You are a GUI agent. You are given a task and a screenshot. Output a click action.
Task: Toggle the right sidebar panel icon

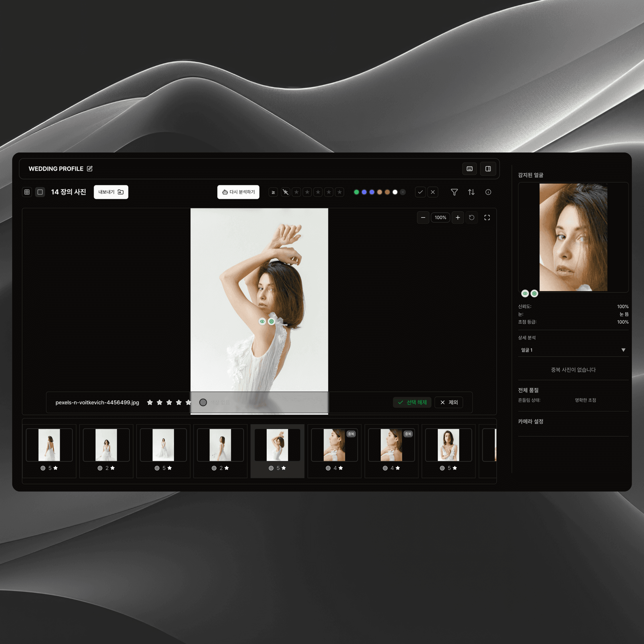(488, 169)
